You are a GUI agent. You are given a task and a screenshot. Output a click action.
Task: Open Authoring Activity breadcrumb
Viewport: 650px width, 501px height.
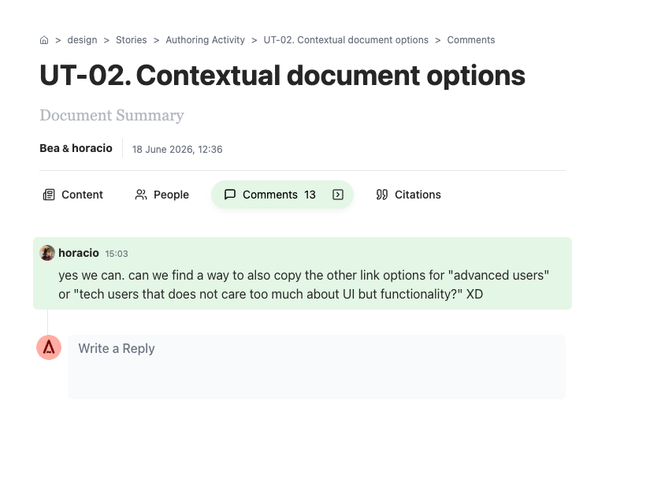tap(205, 40)
